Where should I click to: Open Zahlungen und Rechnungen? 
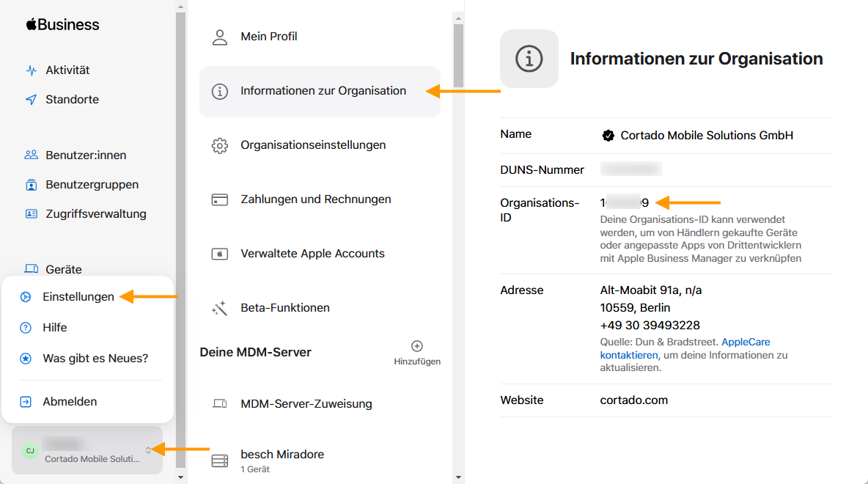pyautogui.click(x=316, y=199)
